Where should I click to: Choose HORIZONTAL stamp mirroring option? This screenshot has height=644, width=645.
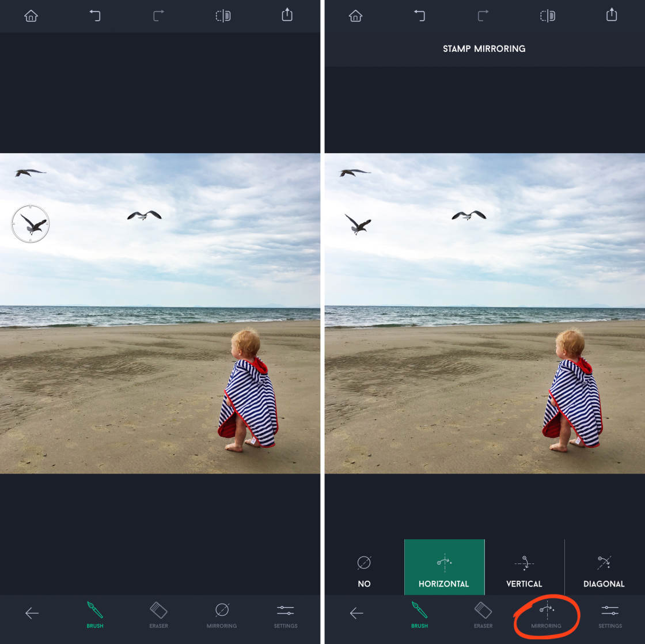pos(444,567)
